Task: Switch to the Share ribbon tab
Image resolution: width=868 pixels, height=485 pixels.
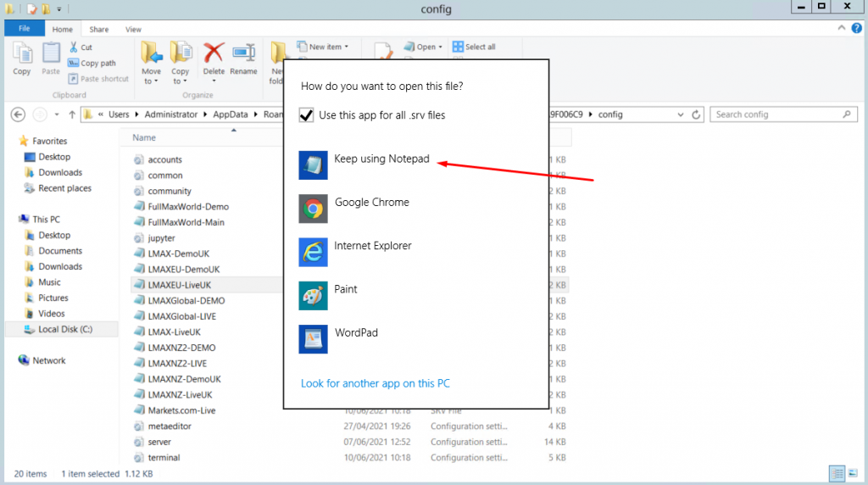Action: click(x=98, y=29)
